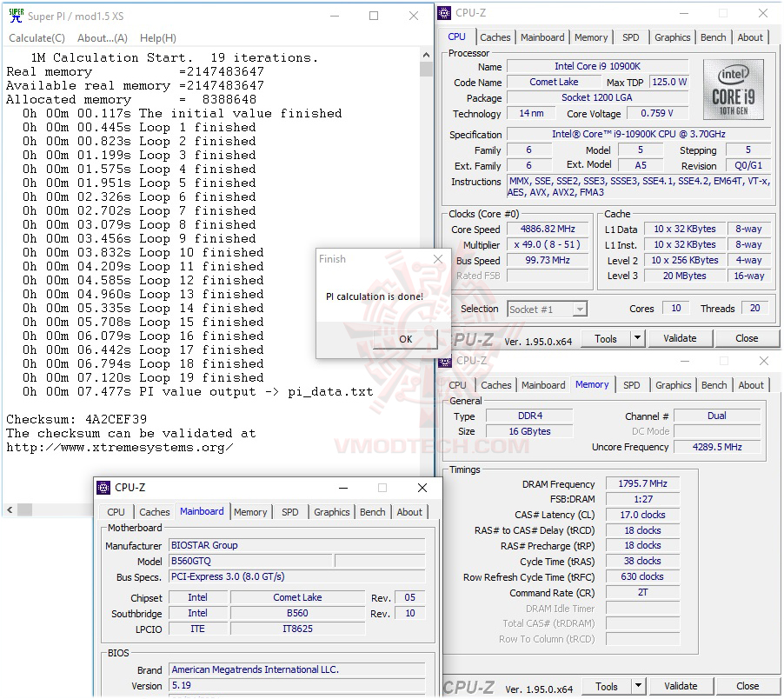Switch to Memory tab in Mainboard CPU-Z window

point(250,512)
